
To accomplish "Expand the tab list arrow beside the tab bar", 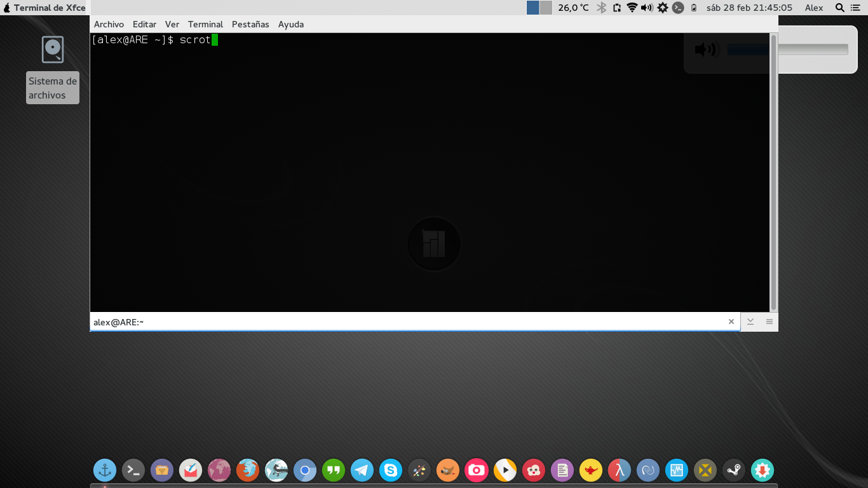I will [750, 322].
